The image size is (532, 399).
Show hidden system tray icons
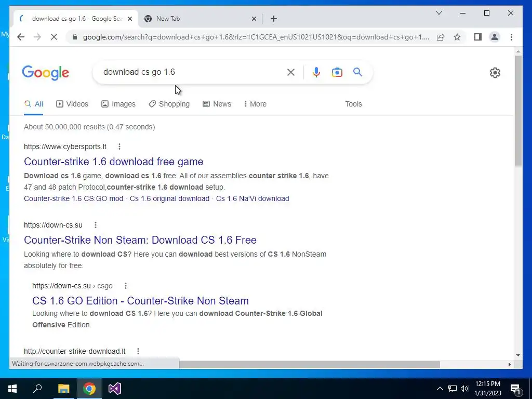tap(440, 389)
